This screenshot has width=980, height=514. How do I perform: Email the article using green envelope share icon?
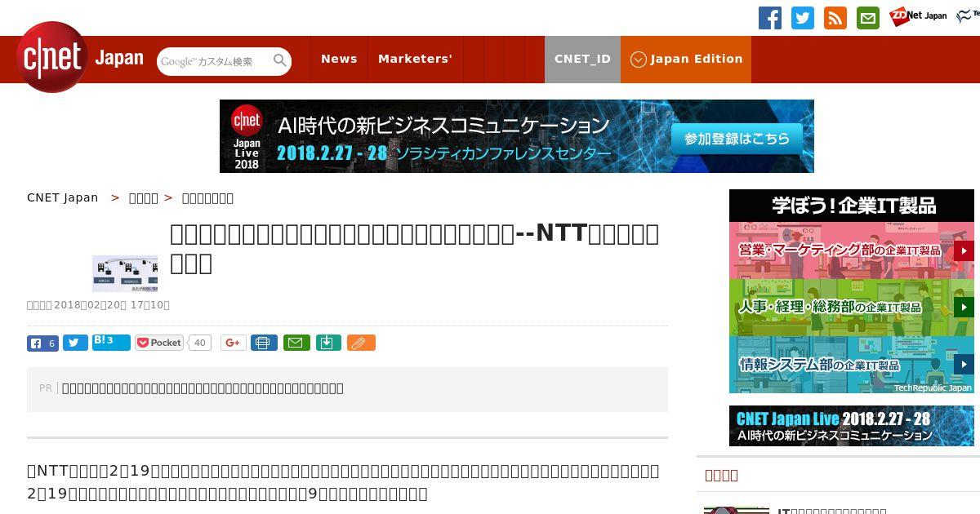pos(296,343)
